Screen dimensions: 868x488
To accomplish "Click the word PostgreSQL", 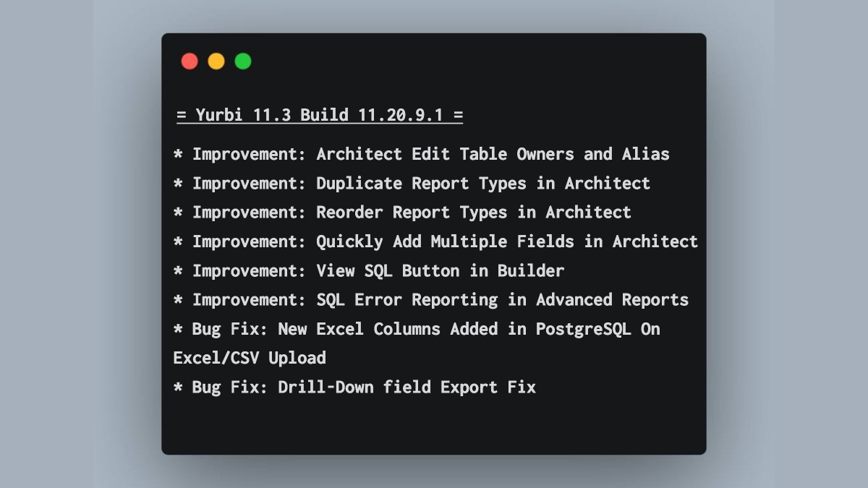I will tap(584, 329).
